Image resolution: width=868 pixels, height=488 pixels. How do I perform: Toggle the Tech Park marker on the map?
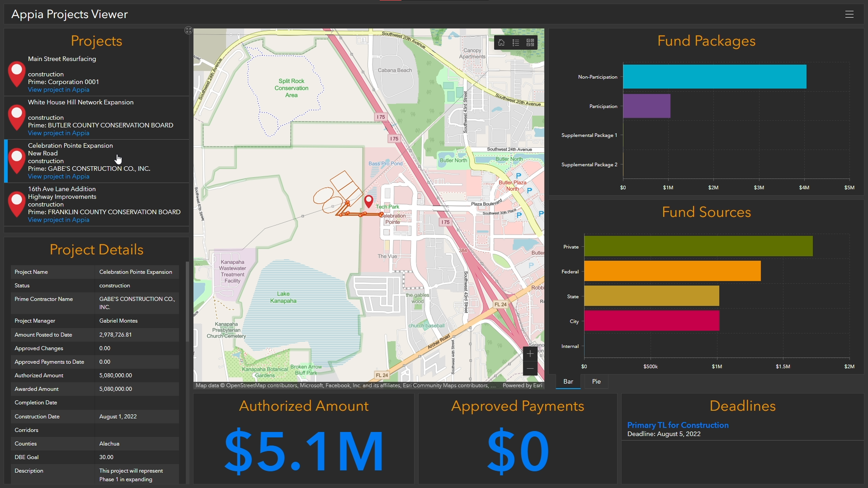pyautogui.click(x=369, y=202)
